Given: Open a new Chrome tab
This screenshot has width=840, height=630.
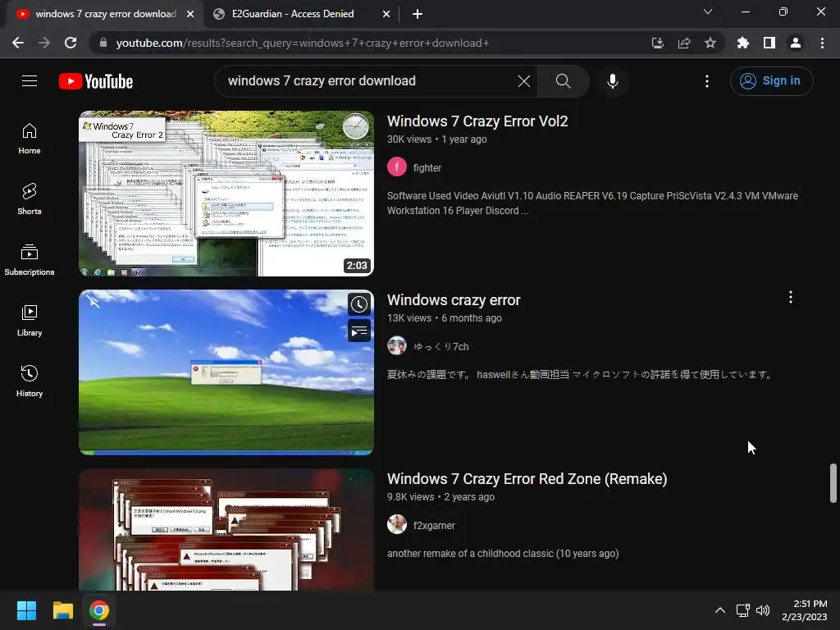Looking at the screenshot, I should tap(418, 15).
